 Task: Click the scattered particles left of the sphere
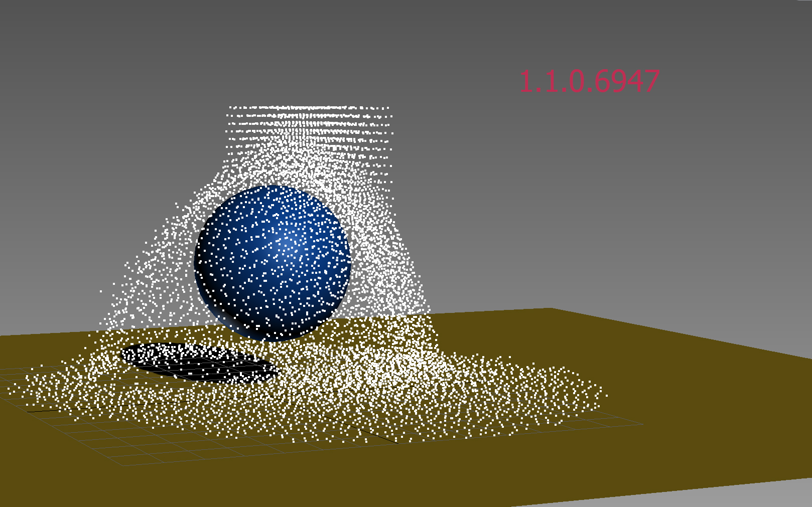[151, 281]
